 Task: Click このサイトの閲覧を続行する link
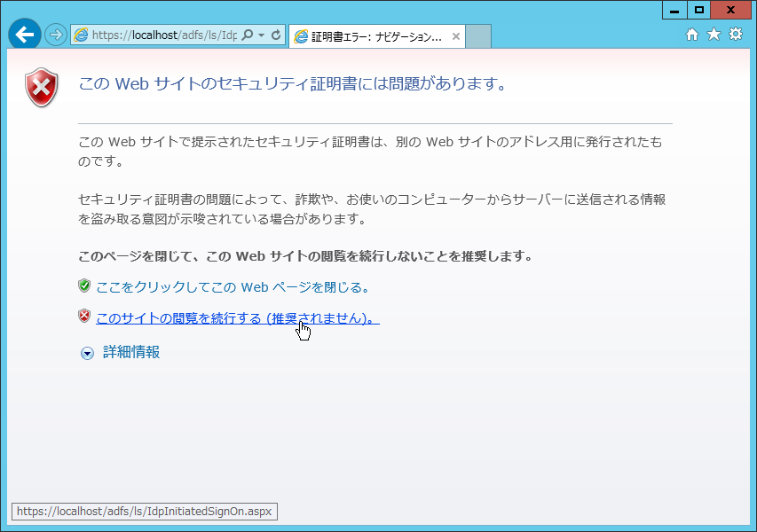coord(238,318)
